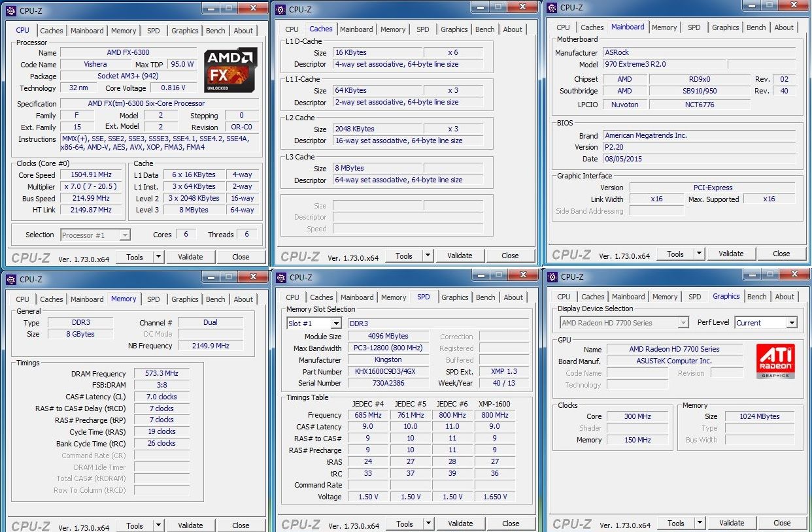Click the Specification field AMD FX(tm)-6300 Six-Core Processor

click(x=160, y=103)
